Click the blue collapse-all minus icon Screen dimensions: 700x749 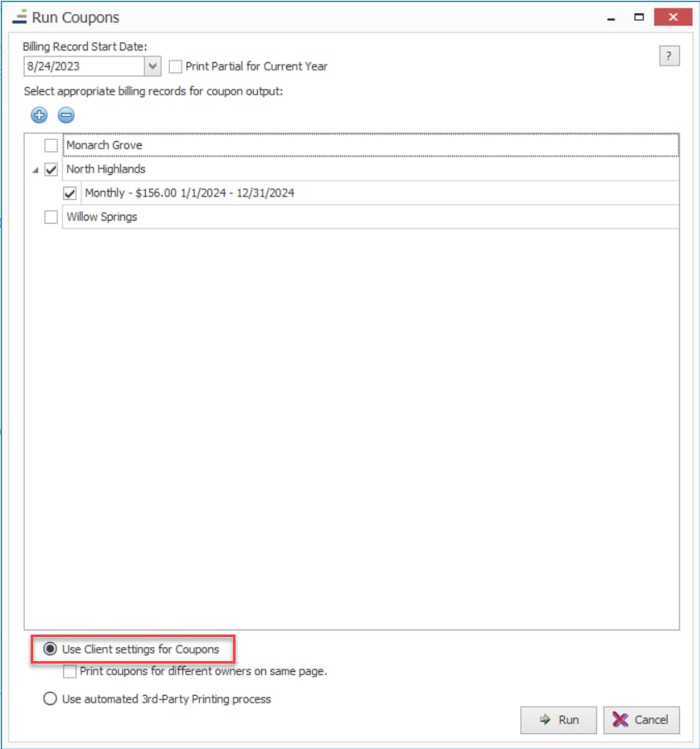[x=66, y=114]
